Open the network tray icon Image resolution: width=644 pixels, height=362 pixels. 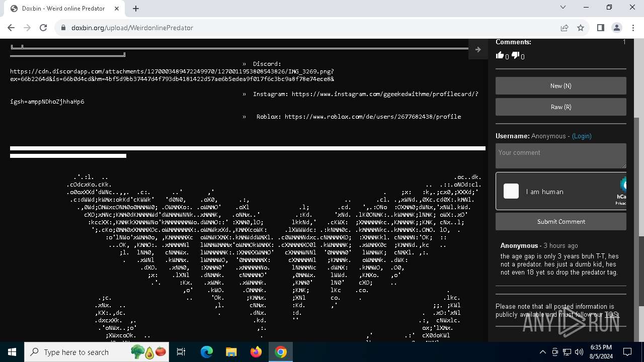tap(567, 352)
